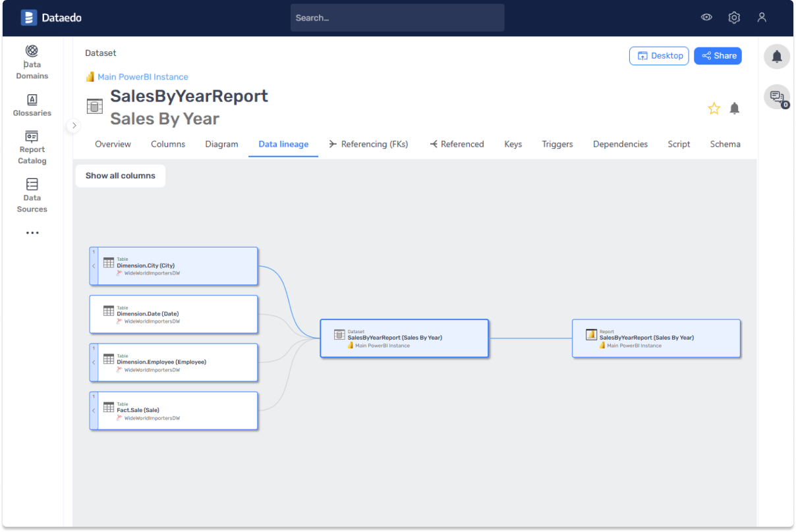Open the Referencing (FKs) tab
Image resolution: width=796 pixels, height=532 pixels.
pyautogui.click(x=368, y=144)
